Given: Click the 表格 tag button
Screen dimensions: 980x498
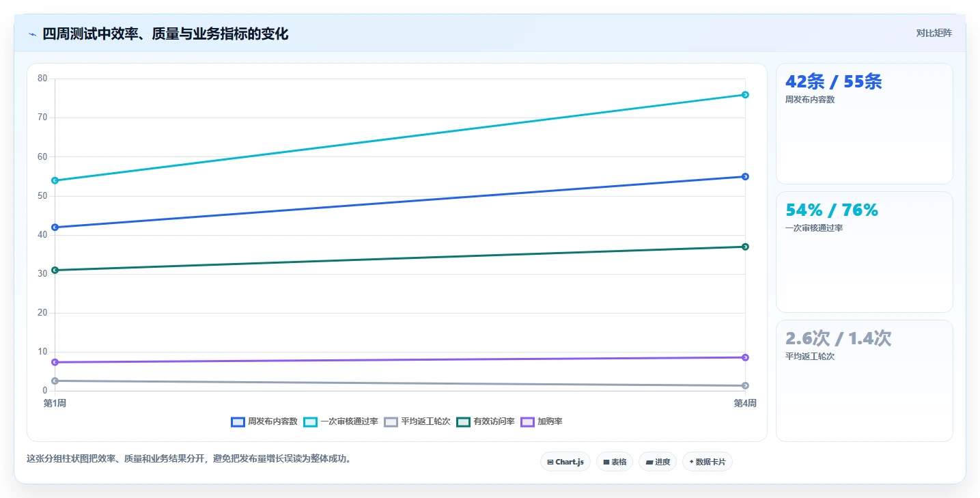Looking at the screenshot, I should pos(615,462).
